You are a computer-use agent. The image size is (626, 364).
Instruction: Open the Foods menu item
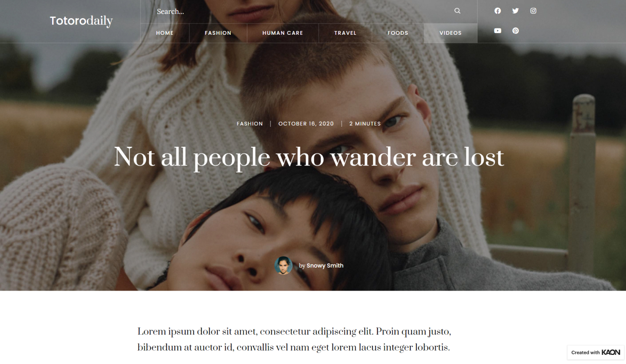[398, 33]
